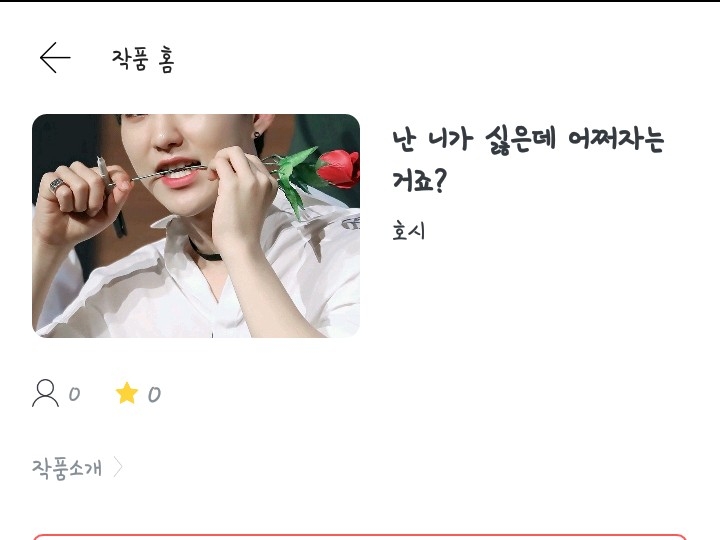Open the 작품소개 work introduction link
720x540 pixels.
click(67, 468)
